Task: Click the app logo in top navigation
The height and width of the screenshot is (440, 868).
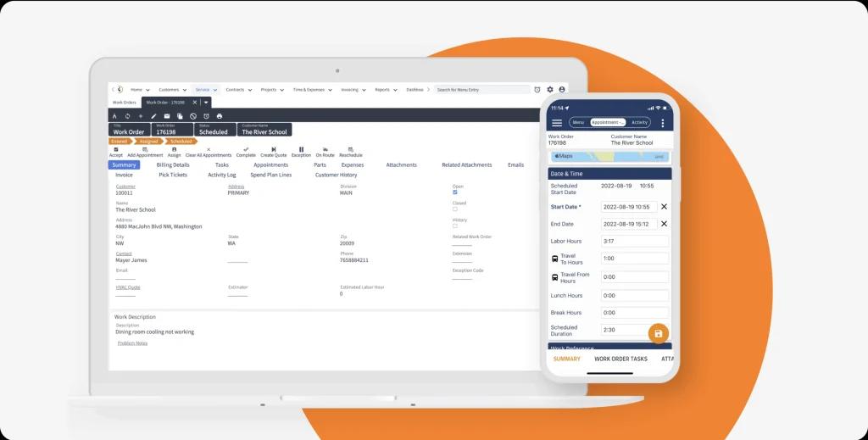Action: (x=120, y=90)
